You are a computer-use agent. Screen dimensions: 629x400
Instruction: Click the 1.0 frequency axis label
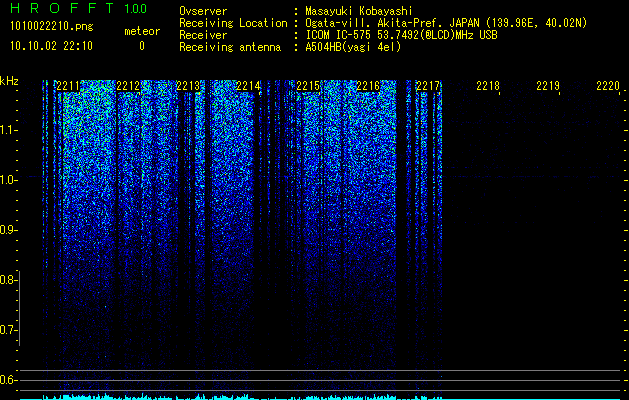[8, 180]
